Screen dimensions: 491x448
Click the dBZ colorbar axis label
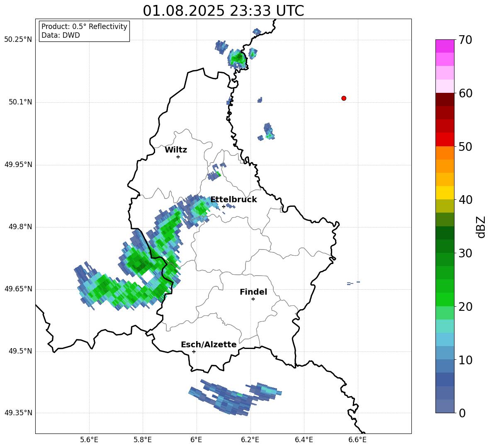click(481, 227)
